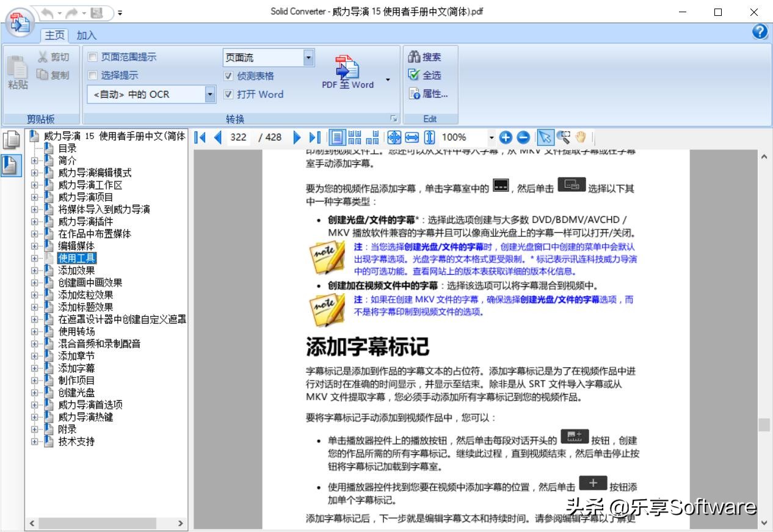Viewport: 773px width, 532px height.
Task: Open the 混合音频和录制配音 bookmark
Action: click(x=99, y=344)
